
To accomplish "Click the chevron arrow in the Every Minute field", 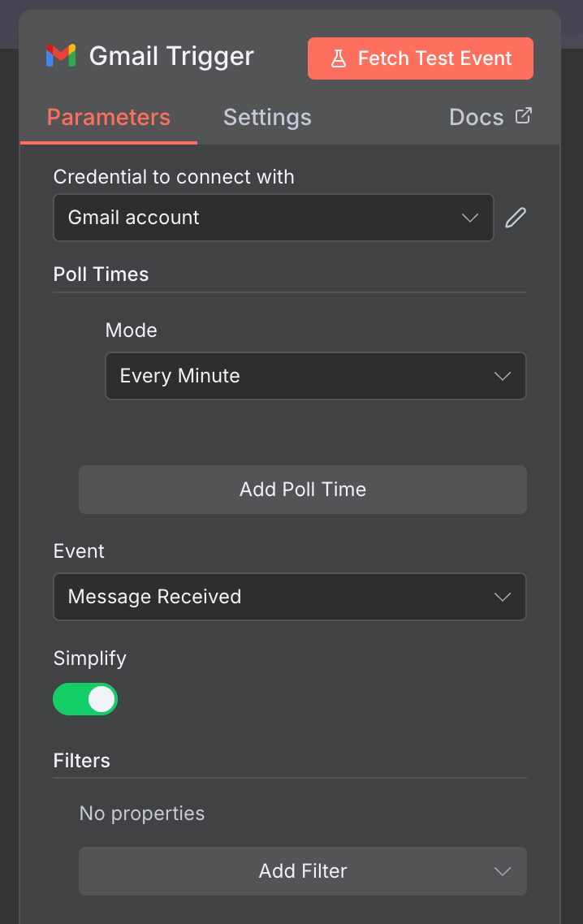I will [x=503, y=376].
